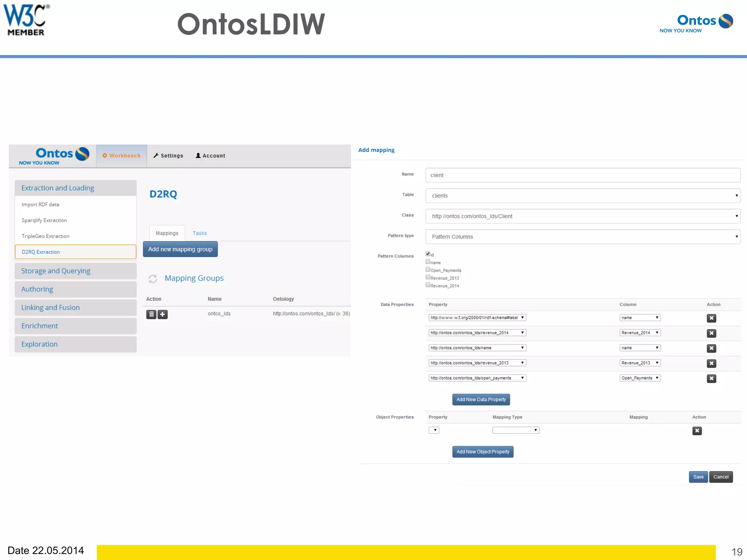Click Add new mapping group button
The height and width of the screenshot is (560, 747).
point(180,249)
